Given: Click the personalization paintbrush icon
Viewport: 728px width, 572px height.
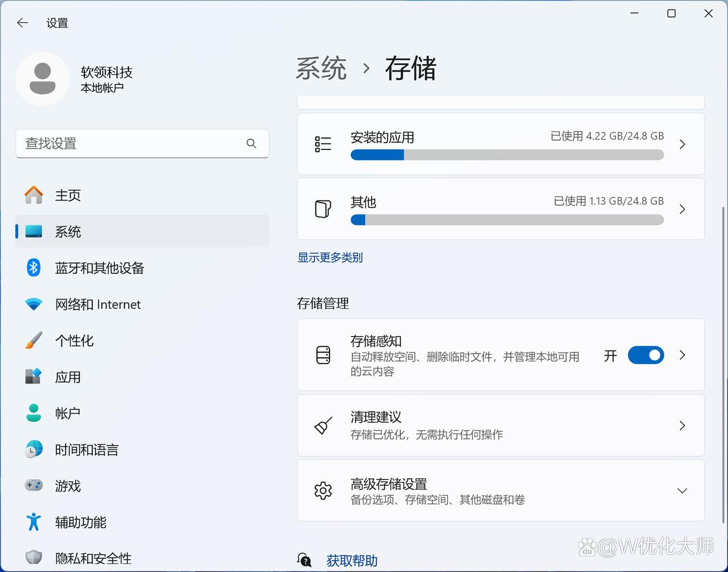Looking at the screenshot, I should [x=33, y=341].
